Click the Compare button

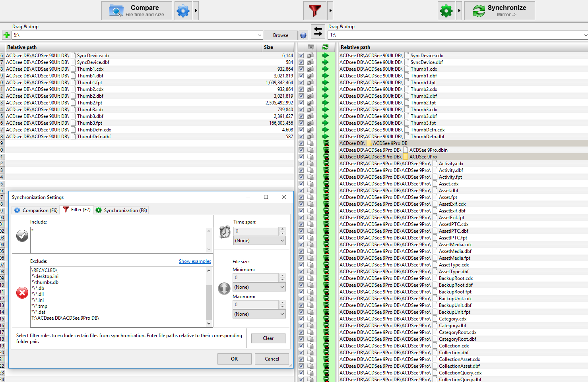pos(137,11)
